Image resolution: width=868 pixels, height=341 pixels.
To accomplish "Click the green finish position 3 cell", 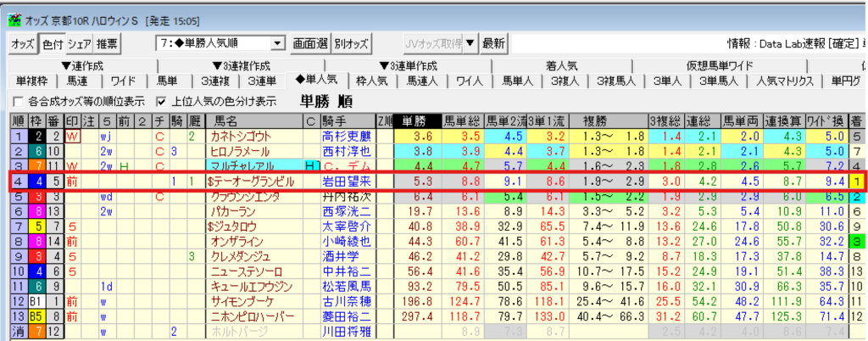I will (x=857, y=242).
